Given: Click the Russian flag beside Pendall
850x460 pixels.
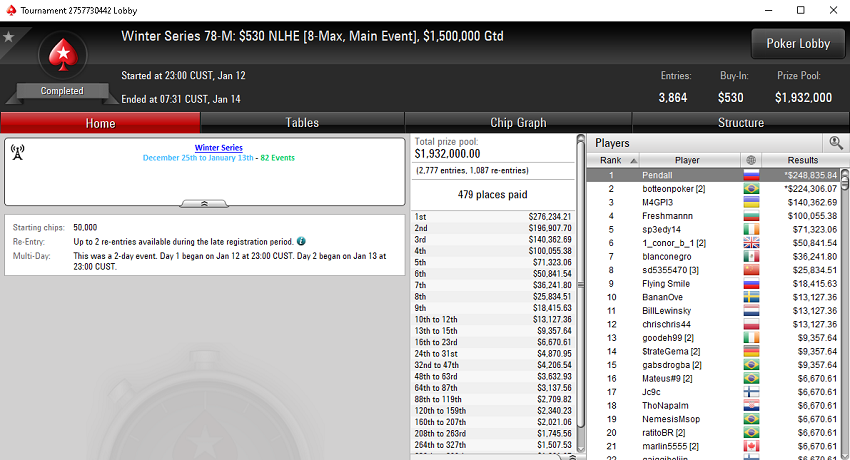Looking at the screenshot, I should pos(751,175).
